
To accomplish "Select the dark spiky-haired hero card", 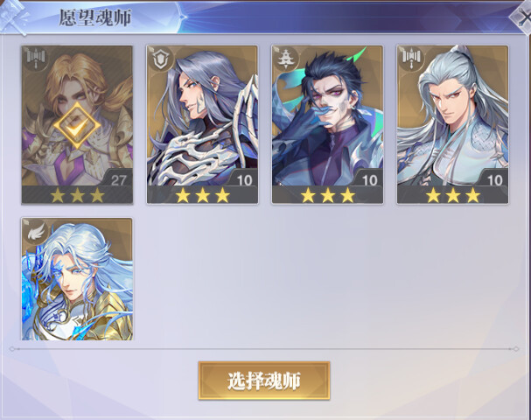I will point(327,124).
